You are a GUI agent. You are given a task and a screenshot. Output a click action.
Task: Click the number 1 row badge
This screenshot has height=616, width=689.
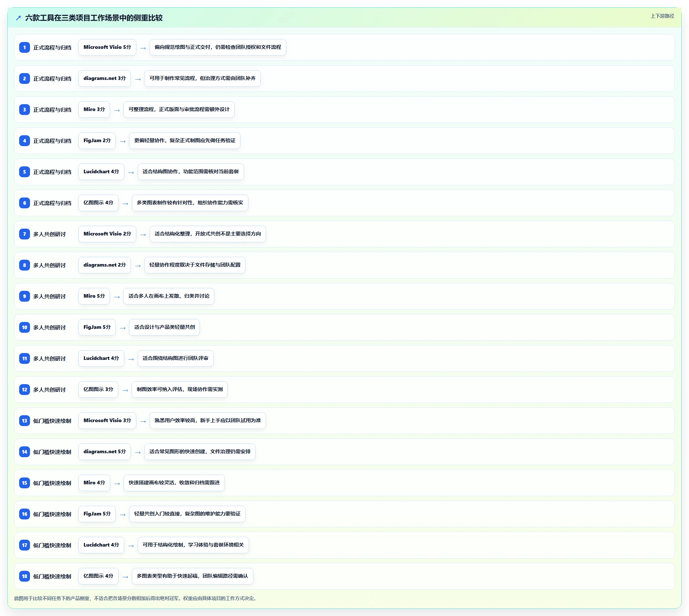pos(25,47)
